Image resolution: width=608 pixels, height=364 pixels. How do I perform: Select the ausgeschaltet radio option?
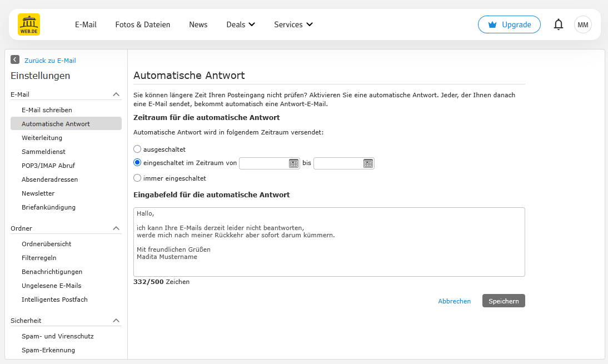tap(137, 149)
